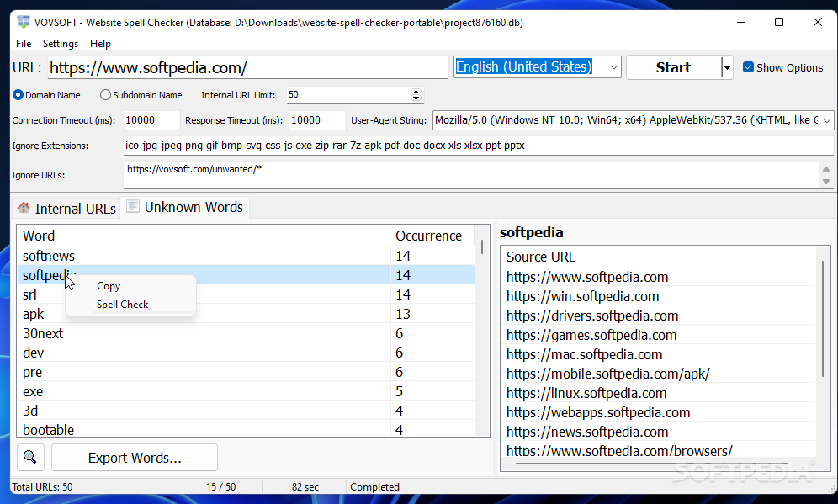Image resolution: width=838 pixels, height=504 pixels.
Task: Click the URL input field
Action: (248, 67)
